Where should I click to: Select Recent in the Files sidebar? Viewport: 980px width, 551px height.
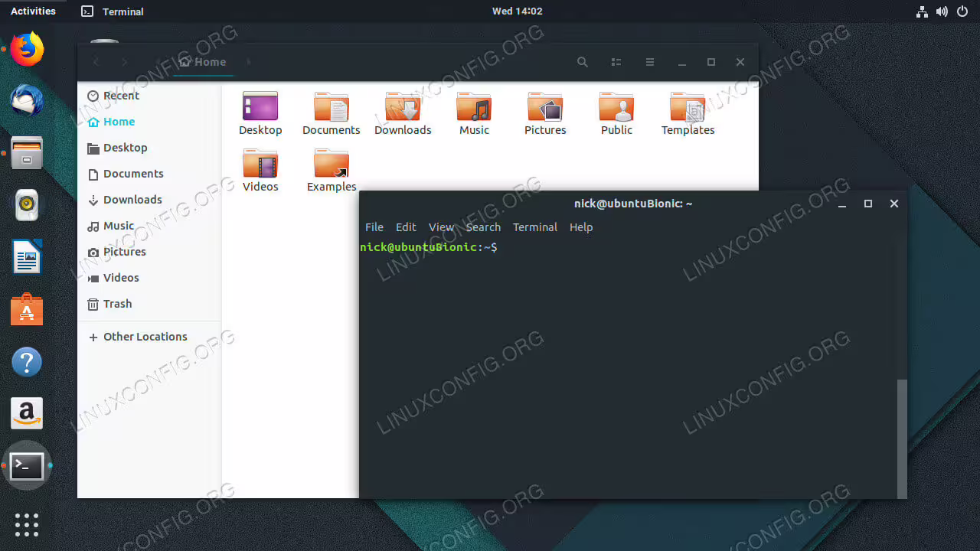pos(149,96)
